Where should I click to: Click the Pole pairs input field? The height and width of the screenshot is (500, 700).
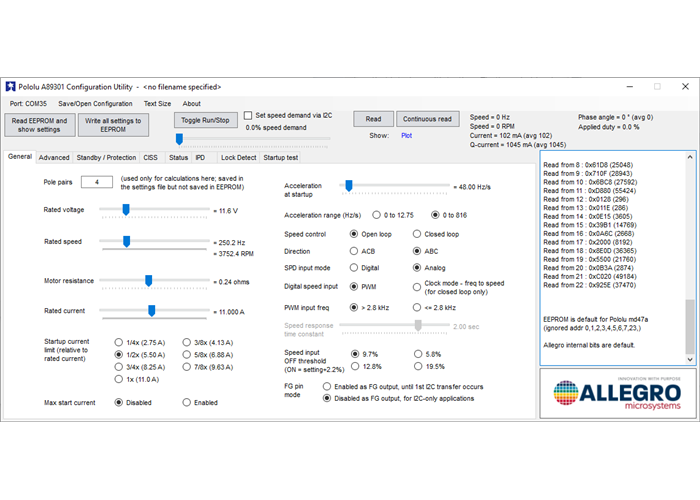pyautogui.click(x=97, y=182)
